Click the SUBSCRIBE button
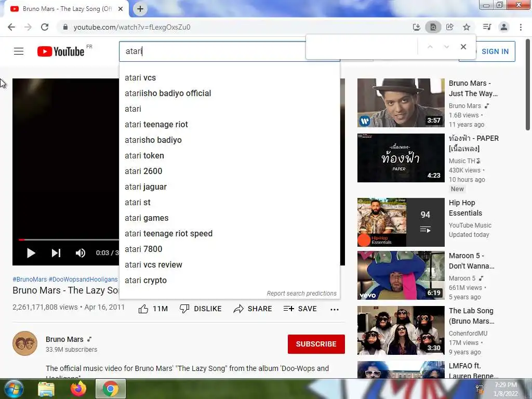This screenshot has width=532, height=399. 316,344
